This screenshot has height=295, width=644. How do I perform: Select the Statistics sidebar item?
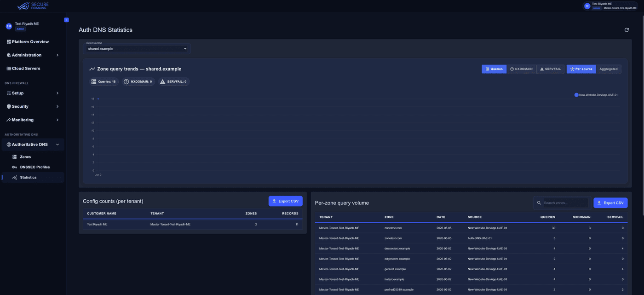point(33,177)
